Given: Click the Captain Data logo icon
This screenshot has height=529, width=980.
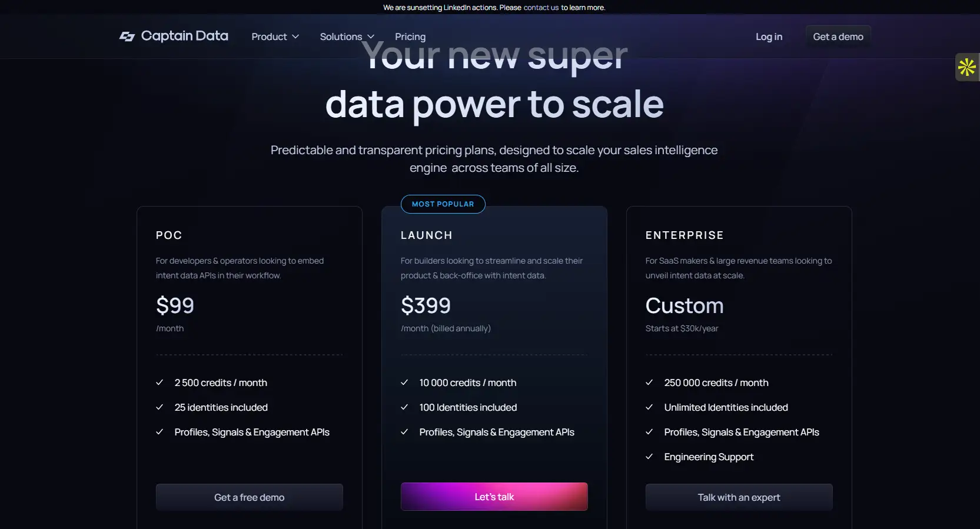Looking at the screenshot, I should [x=127, y=36].
